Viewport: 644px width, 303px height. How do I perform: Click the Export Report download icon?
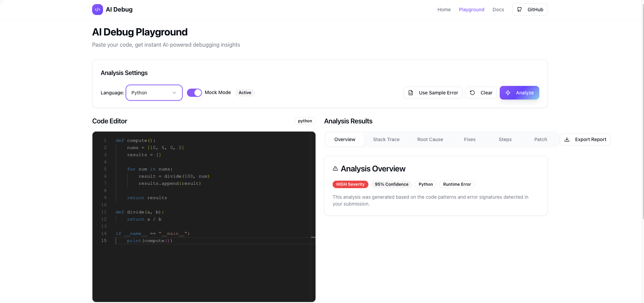point(567,139)
